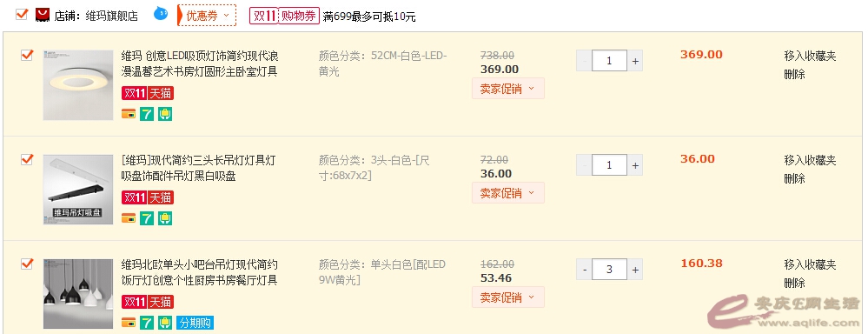This screenshot has height=334, width=868.
Task: Click the 双11 购物券 voucher tag
Action: [284, 16]
